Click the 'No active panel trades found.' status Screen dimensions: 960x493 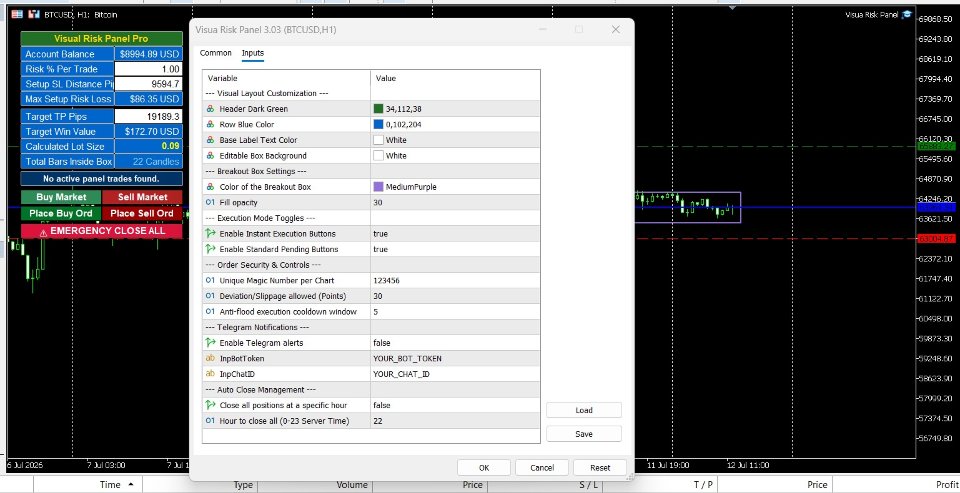tap(102, 179)
